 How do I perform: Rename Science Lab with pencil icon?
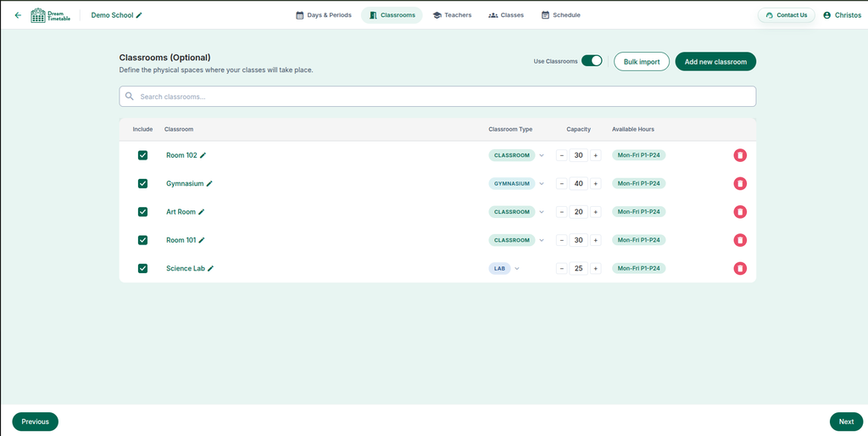(x=210, y=269)
